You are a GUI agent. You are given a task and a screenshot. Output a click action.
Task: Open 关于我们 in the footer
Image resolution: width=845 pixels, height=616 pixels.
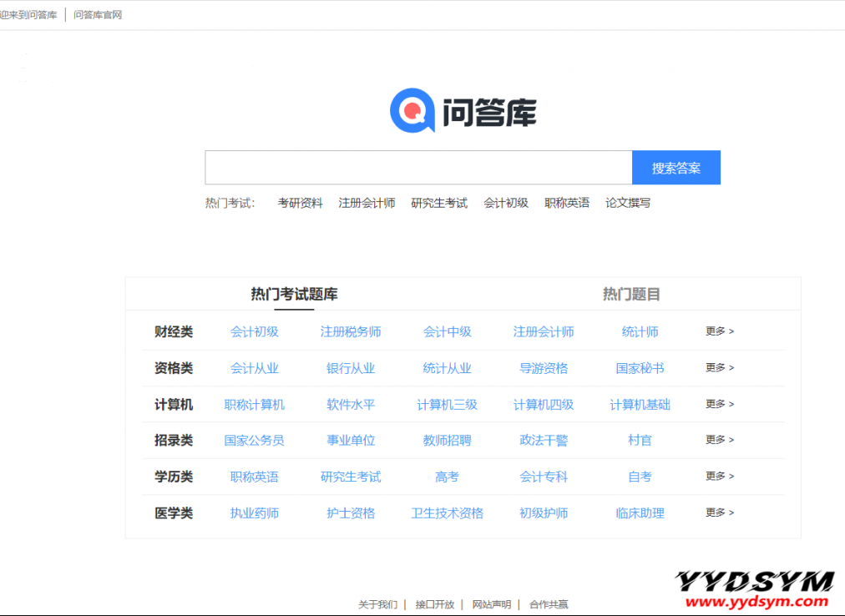377,604
